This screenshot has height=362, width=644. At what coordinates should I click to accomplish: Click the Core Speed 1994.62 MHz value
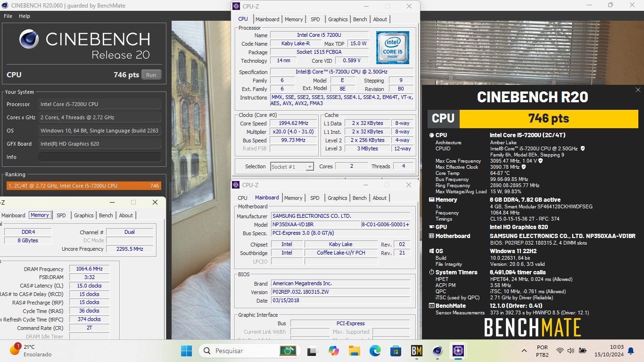point(294,123)
